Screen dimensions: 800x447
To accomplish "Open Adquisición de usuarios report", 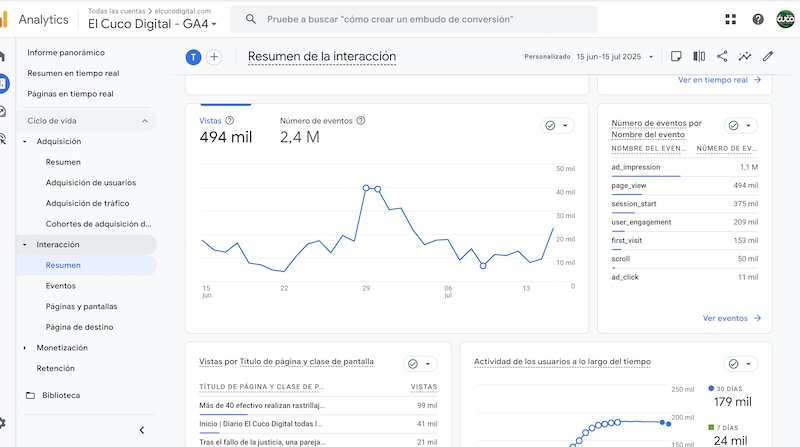I will pyautogui.click(x=91, y=182).
